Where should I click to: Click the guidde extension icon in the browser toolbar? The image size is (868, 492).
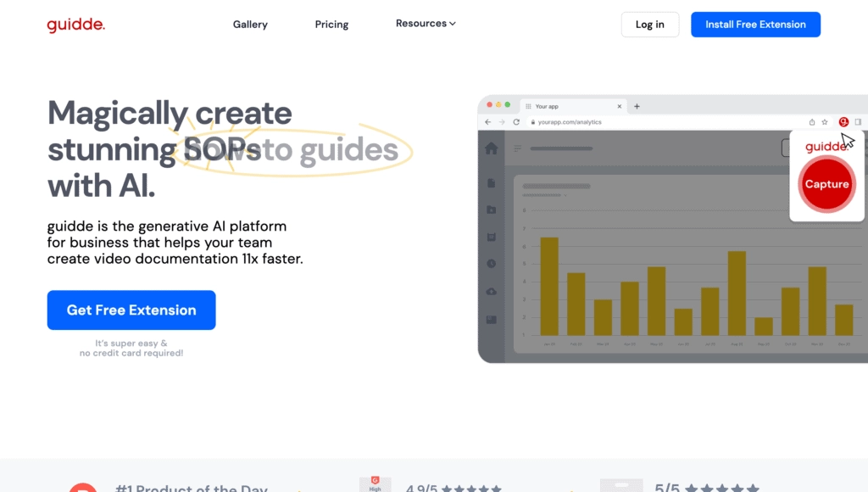843,121
